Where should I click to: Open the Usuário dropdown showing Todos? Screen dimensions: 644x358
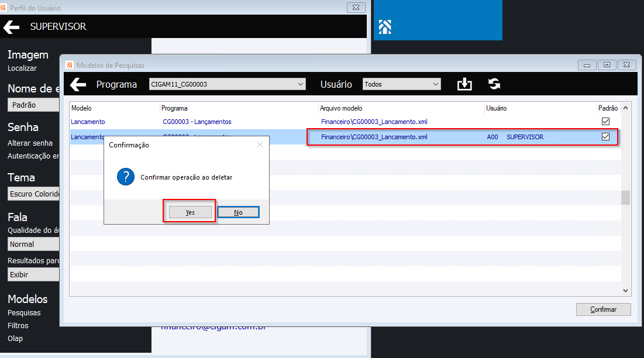pyautogui.click(x=401, y=84)
